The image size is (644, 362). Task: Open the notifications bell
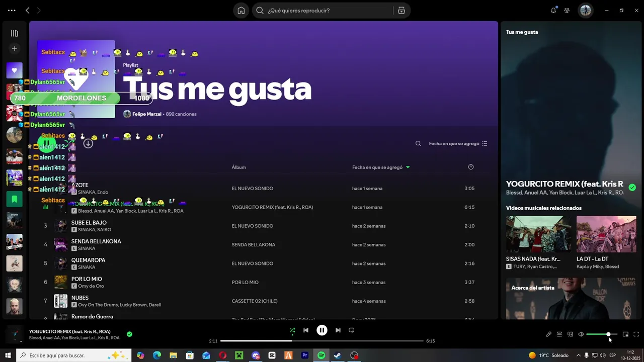tap(553, 10)
